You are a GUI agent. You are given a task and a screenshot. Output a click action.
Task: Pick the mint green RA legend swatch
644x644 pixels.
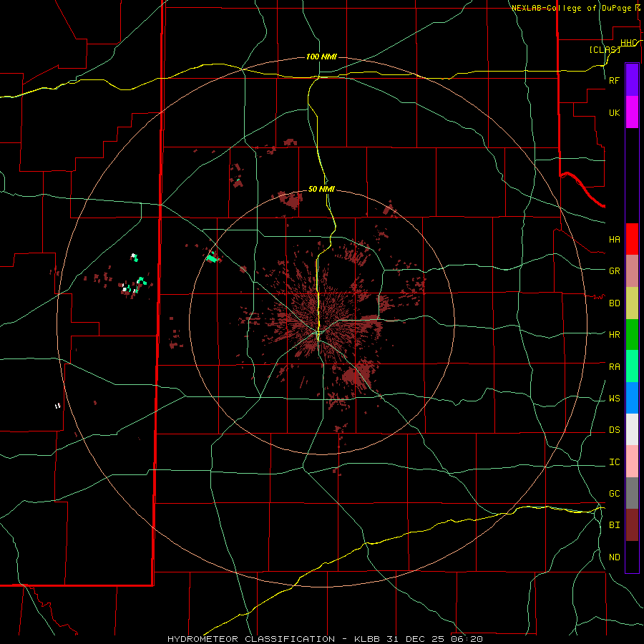632,366
